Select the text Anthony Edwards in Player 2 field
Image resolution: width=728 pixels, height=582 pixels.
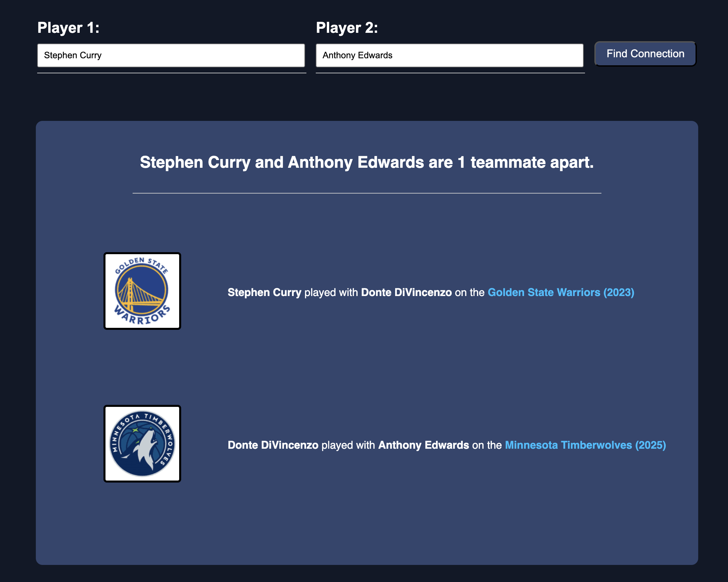357,55
